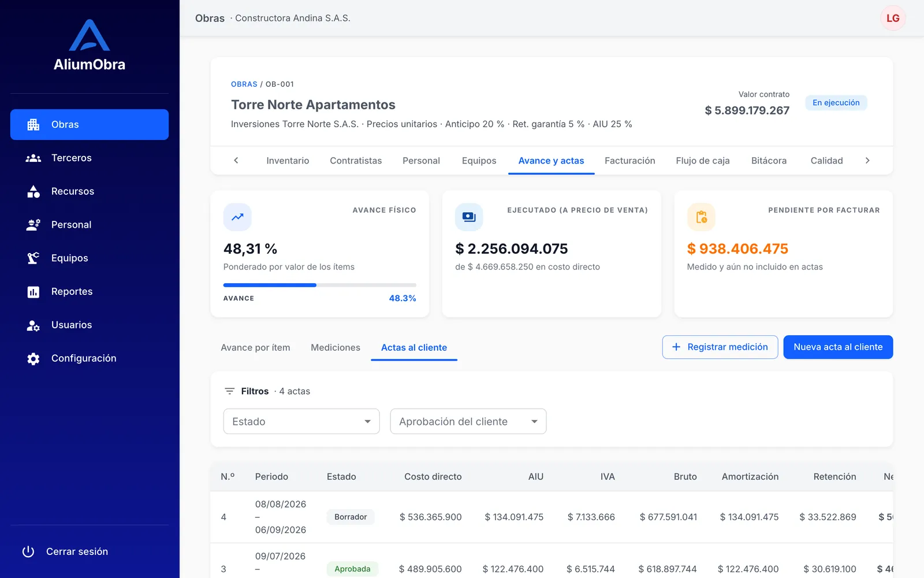Click the Personal worker icon in sidebar
Viewport: 924px width, 578px height.
pyautogui.click(x=33, y=225)
